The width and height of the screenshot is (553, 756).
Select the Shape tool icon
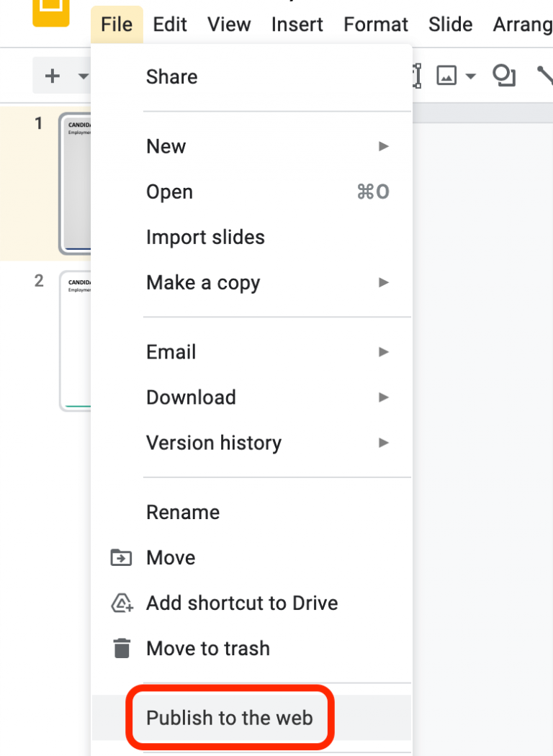click(x=504, y=76)
